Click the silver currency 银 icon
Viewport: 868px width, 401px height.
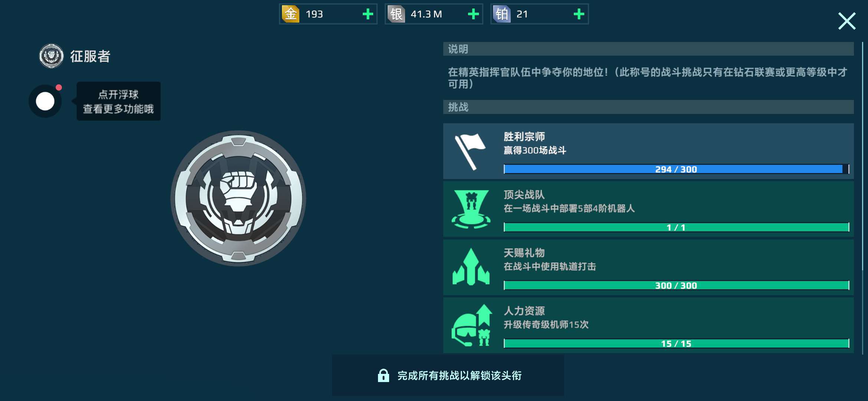(396, 14)
